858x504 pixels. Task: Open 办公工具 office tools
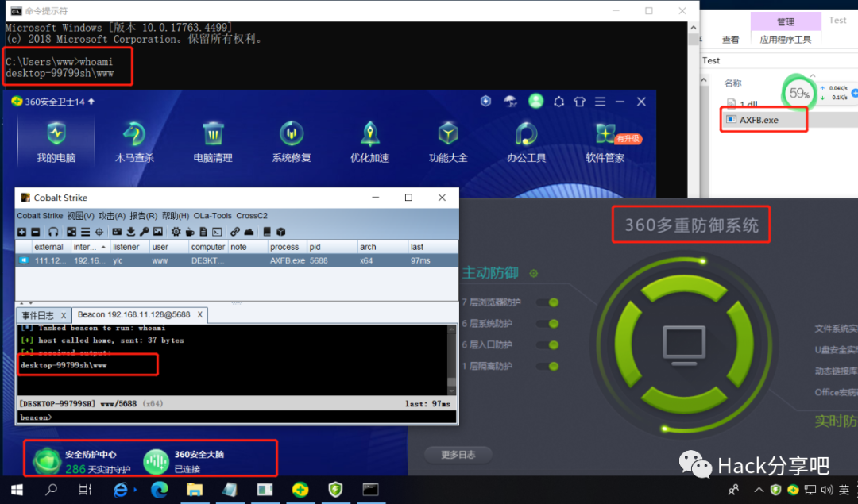click(527, 141)
